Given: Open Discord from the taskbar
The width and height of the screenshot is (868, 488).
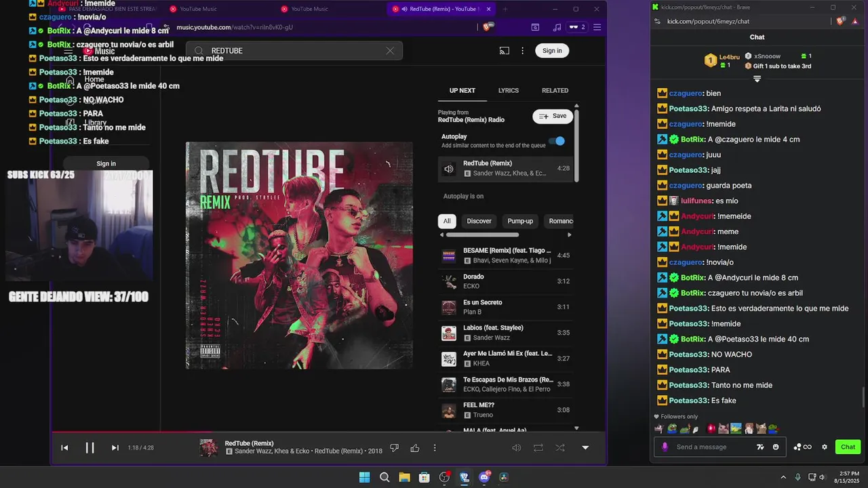Looking at the screenshot, I should coord(484,477).
